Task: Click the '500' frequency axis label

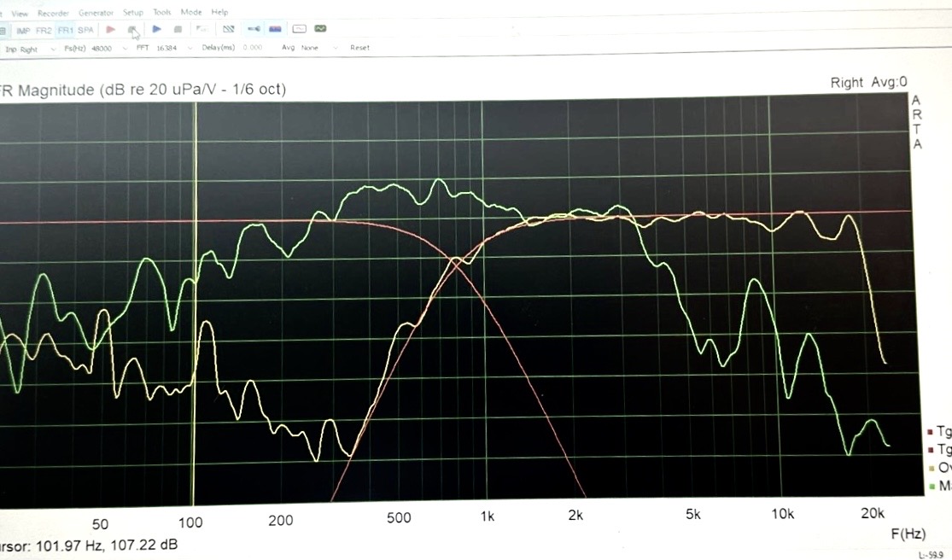Action: point(399,517)
